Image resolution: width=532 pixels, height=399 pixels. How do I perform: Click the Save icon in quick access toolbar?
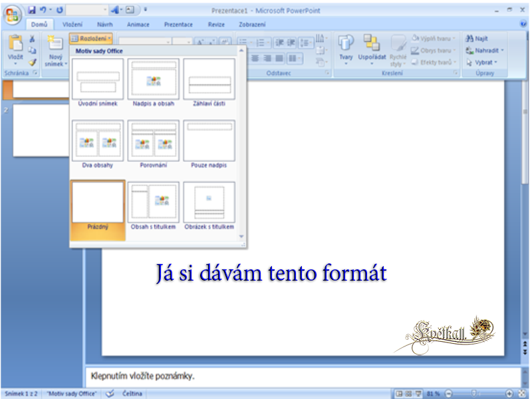pyautogui.click(x=32, y=10)
